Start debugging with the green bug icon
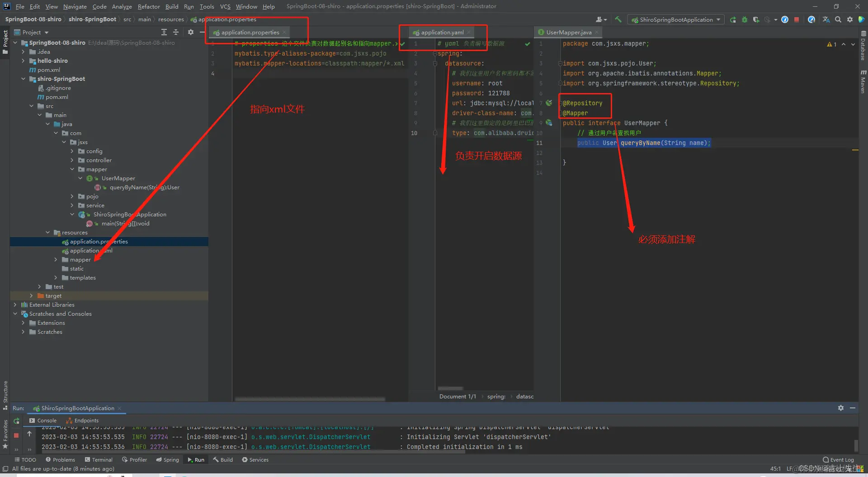This screenshot has width=868, height=477. 745,19
